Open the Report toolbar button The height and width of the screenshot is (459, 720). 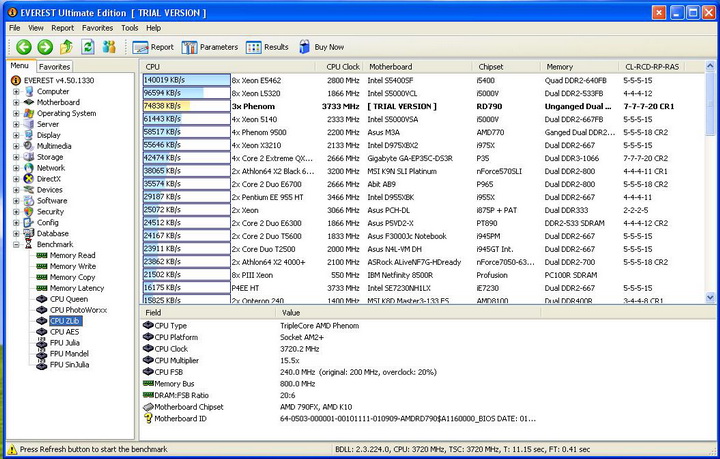[x=153, y=47]
